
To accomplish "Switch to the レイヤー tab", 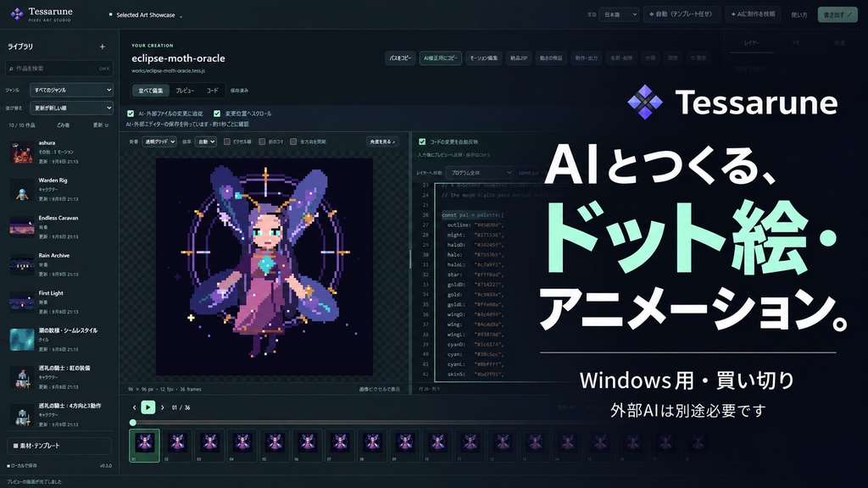I will coord(752,42).
